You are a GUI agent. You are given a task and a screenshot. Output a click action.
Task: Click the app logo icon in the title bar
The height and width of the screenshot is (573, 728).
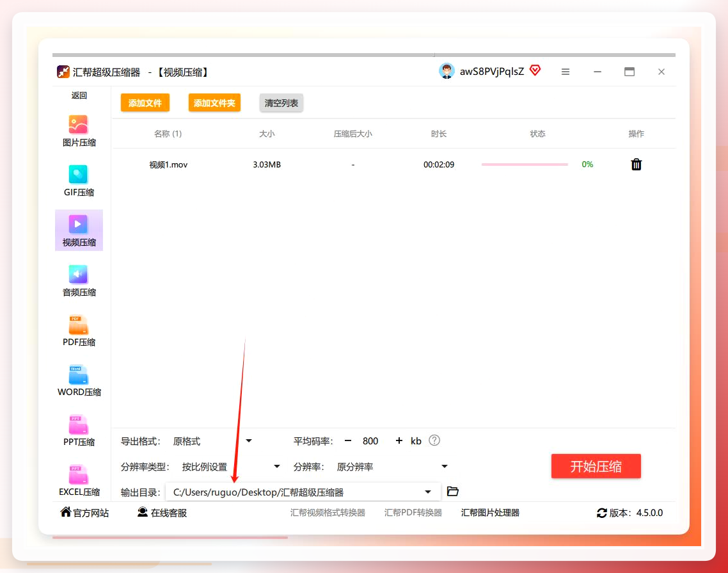click(x=63, y=72)
